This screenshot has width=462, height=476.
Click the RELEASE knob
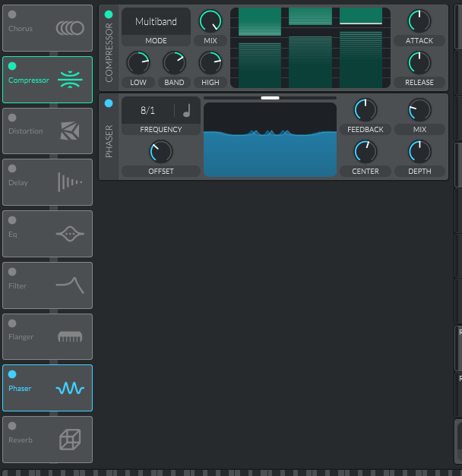tap(419, 63)
